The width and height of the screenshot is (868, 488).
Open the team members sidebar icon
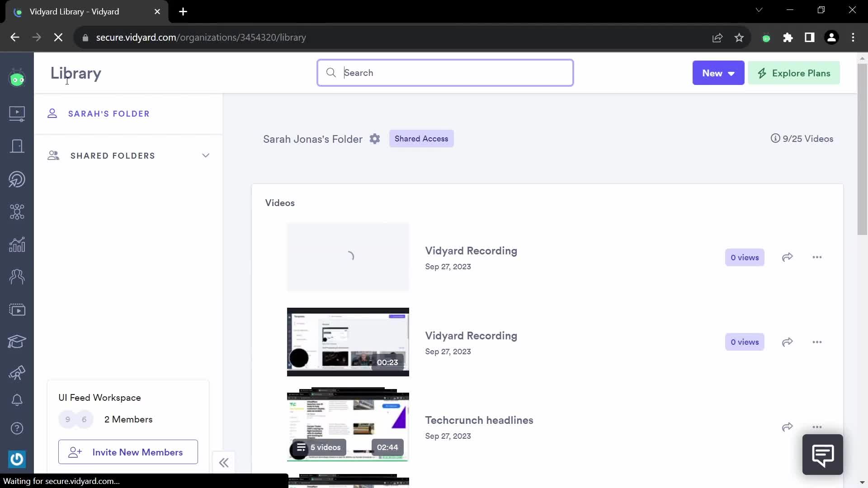click(x=17, y=277)
